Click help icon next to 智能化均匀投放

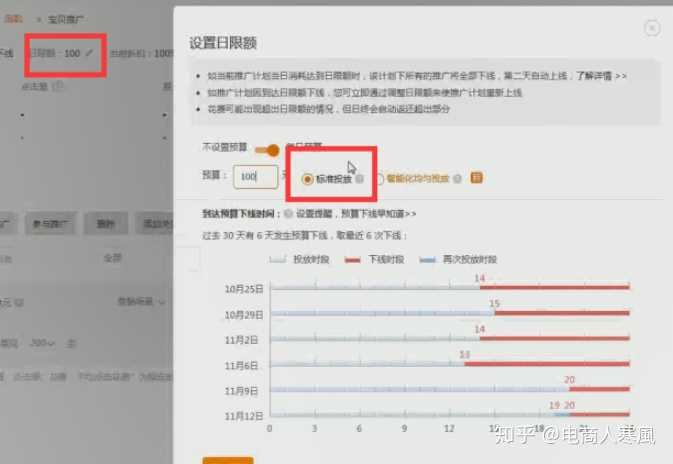coord(457,179)
